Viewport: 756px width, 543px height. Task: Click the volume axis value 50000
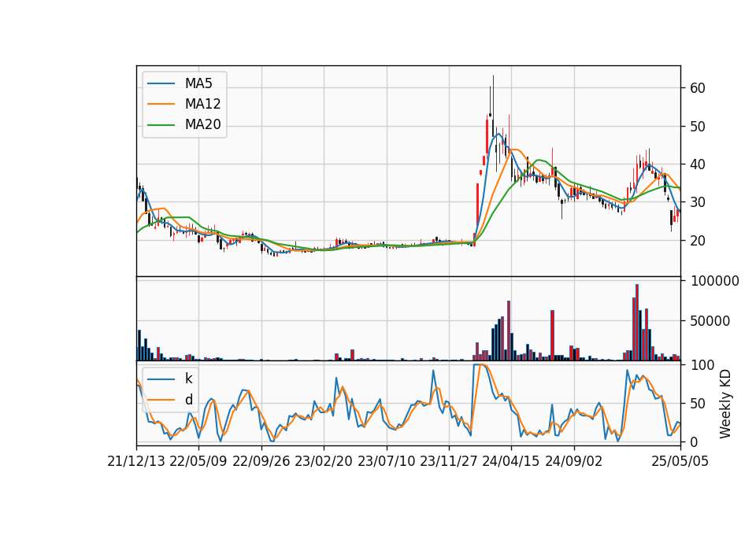click(710, 321)
